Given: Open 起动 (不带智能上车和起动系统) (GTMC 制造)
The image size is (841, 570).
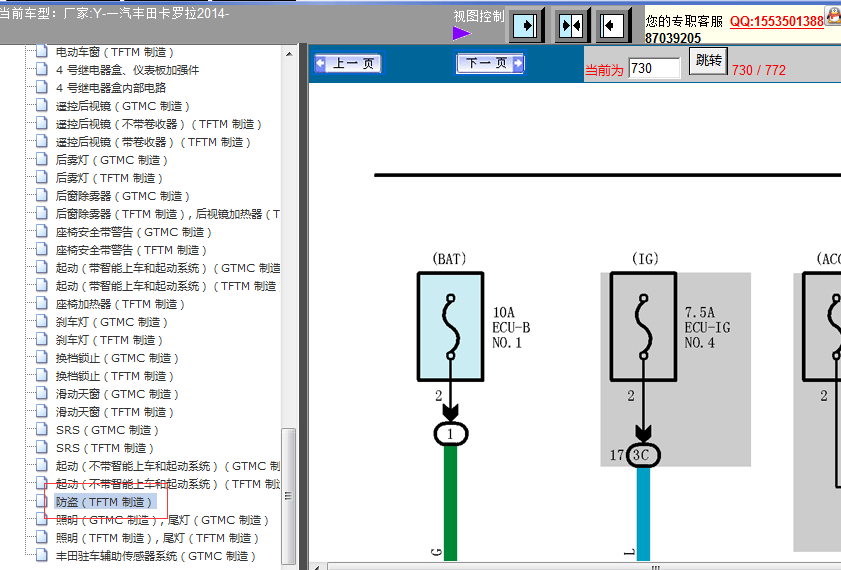Looking at the screenshot, I should 167,467.
